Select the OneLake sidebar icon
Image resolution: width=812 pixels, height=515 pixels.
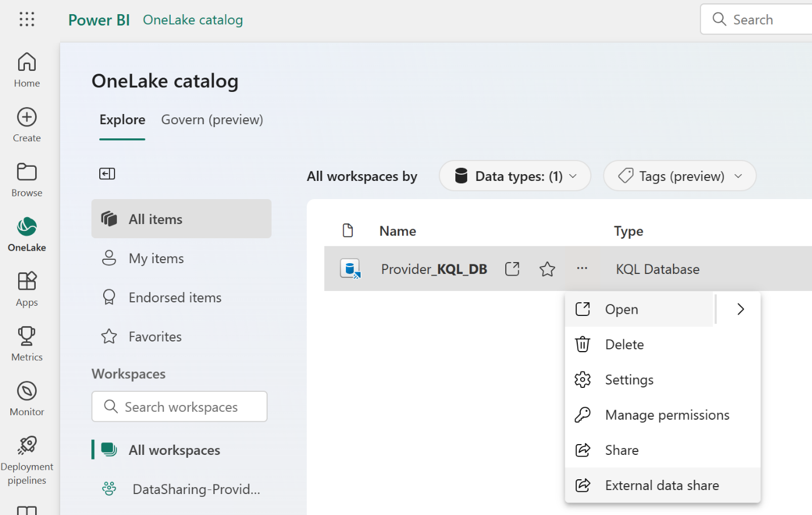(x=27, y=227)
